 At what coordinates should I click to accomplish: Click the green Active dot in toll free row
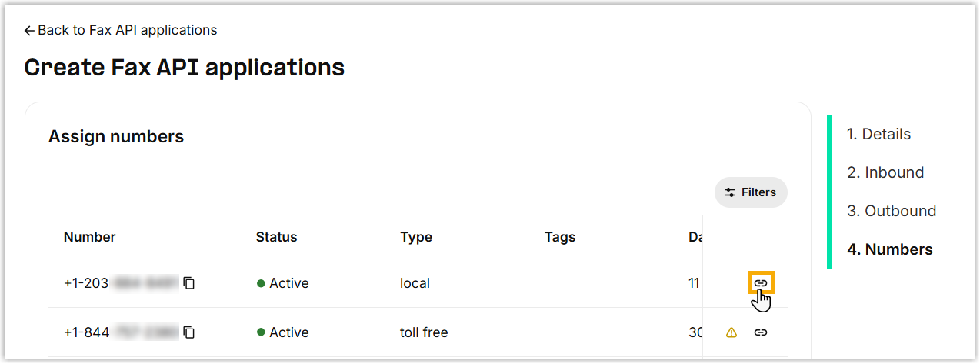pos(261,332)
